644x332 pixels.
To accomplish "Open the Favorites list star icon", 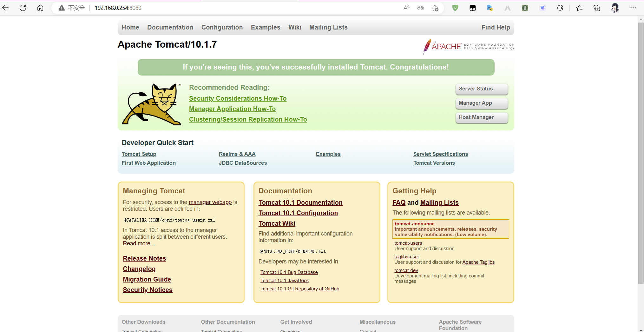I will [579, 8].
